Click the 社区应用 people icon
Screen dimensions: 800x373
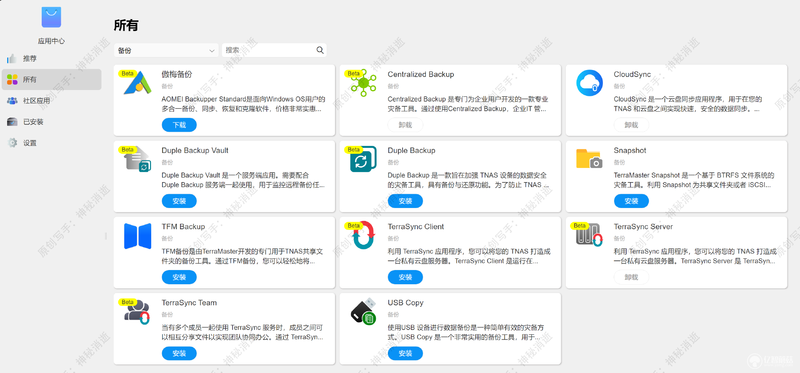click(x=12, y=101)
